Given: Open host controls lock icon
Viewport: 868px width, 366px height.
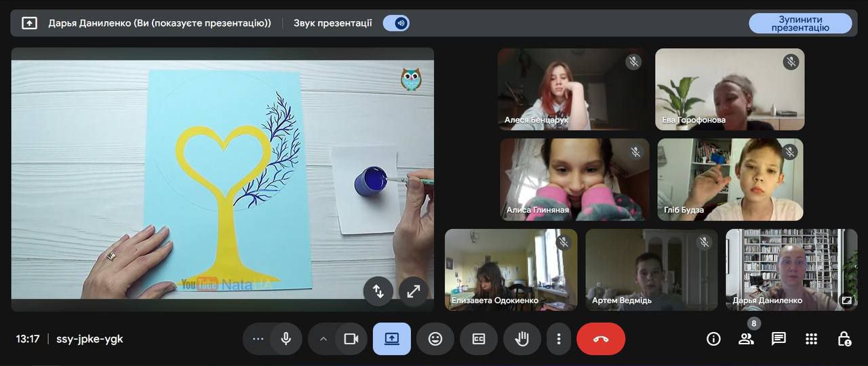Looking at the screenshot, I should (x=844, y=339).
